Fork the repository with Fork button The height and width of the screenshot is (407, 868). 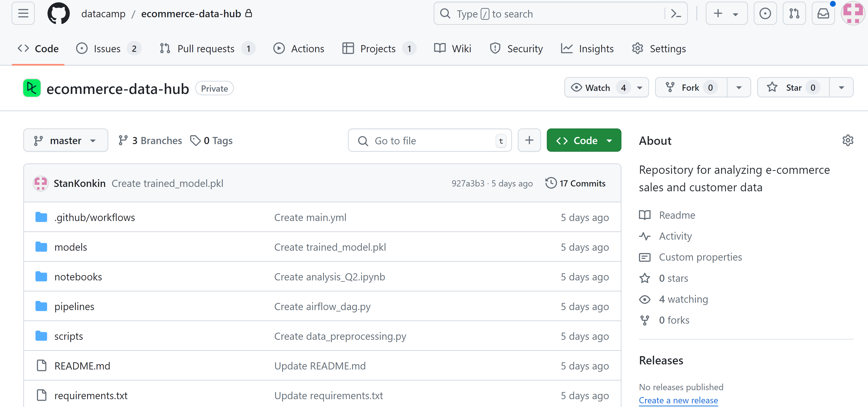691,87
